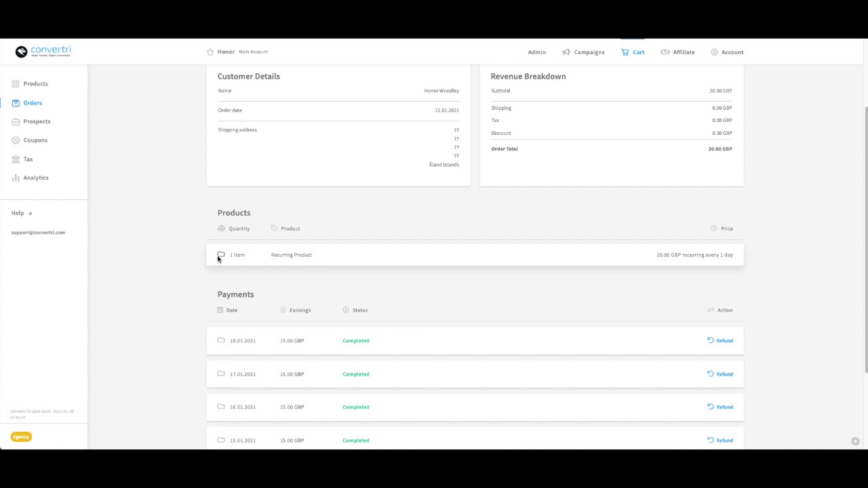This screenshot has width=868, height=488.
Task: Click folder icon on 16.01.2021 payment
Action: [x=221, y=407]
